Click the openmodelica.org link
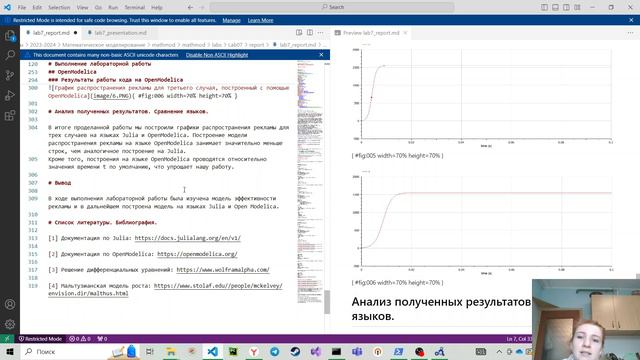This screenshot has width=640, height=360. tap(197, 254)
